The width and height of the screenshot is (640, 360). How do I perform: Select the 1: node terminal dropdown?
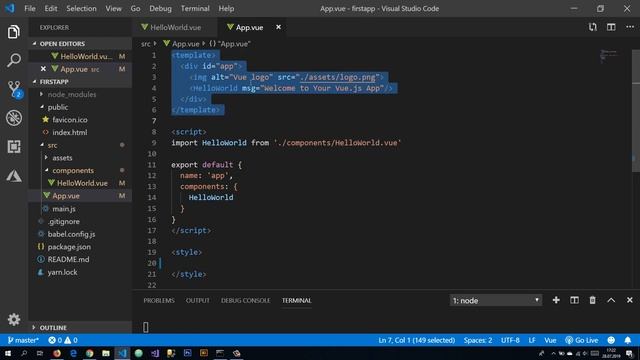pyautogui.click(x=496, y=300)
